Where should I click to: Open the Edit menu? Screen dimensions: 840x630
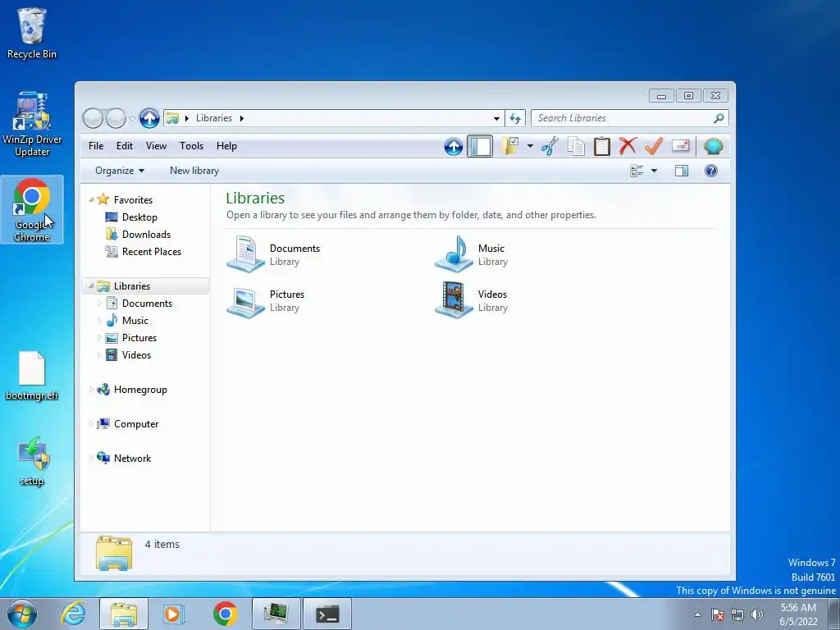[125, 146]
